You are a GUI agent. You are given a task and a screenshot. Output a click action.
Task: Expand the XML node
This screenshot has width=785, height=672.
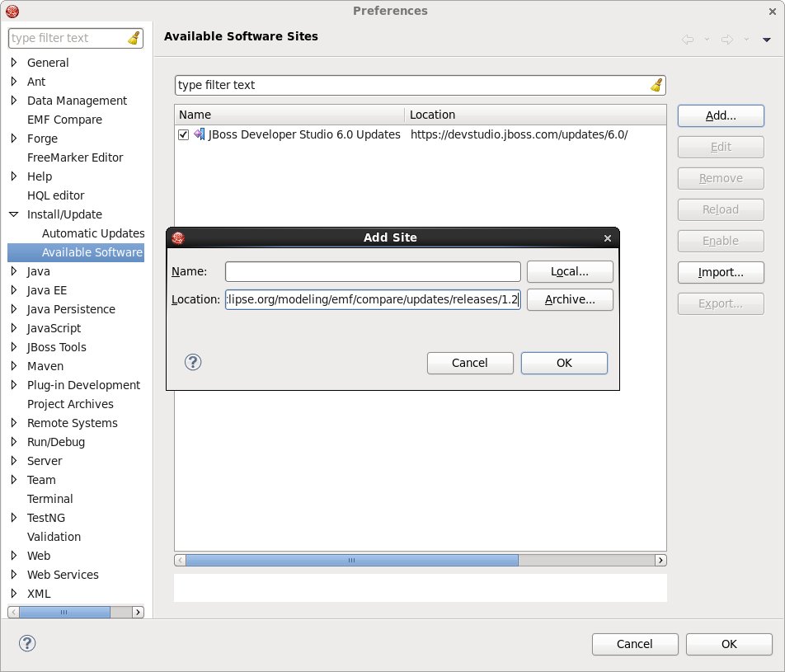tap(14, 594)
